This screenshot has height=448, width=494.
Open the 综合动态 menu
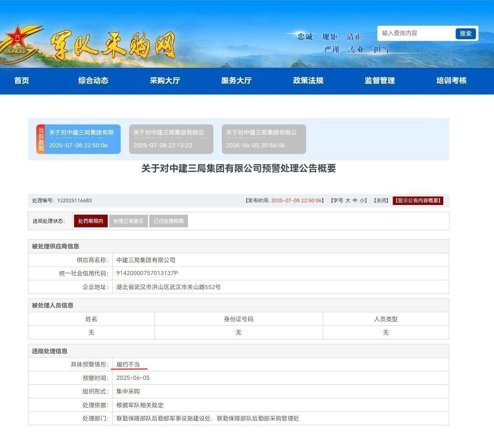pyautogui.click(x=93, y=81)
